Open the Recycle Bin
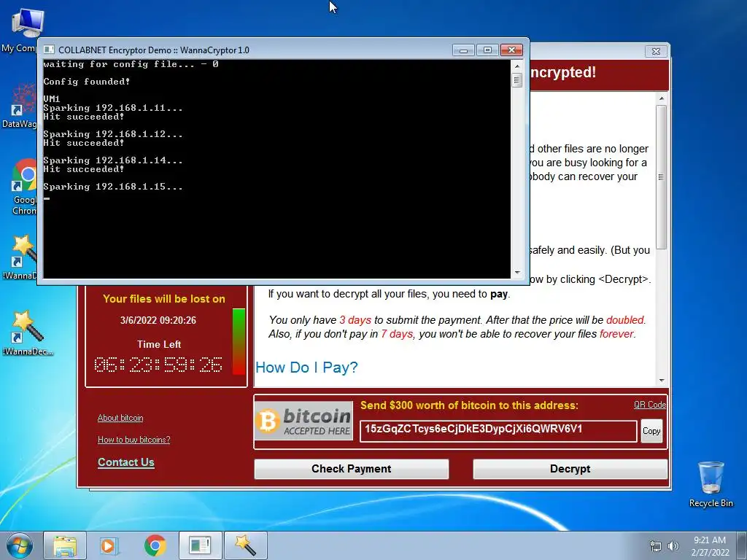Image resolution: width=747 pixels, height=560 pixels. click(x=711, y=484)
